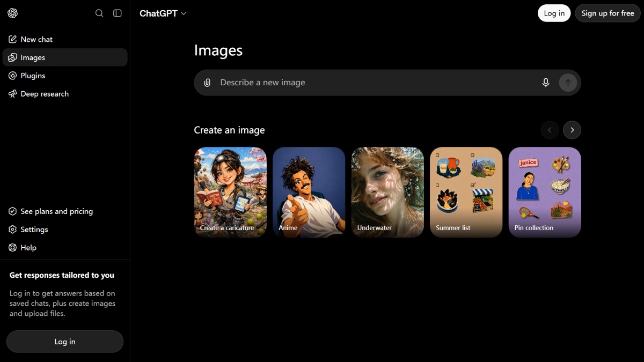The image size is (644, 362).
Task: Open the ChatGPT model dropdown
Action: [x=163, y=13]
